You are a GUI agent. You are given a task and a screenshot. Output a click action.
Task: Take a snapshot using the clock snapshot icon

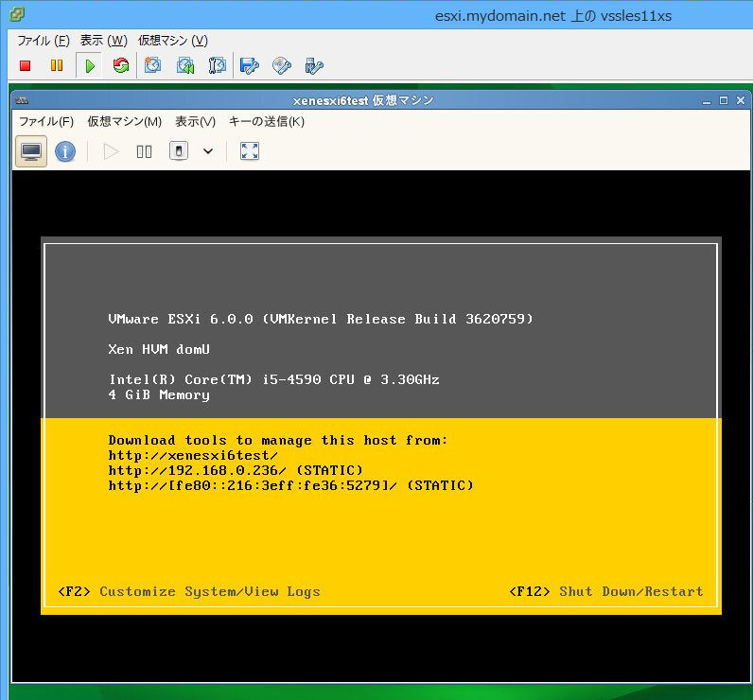pos(152,65)
